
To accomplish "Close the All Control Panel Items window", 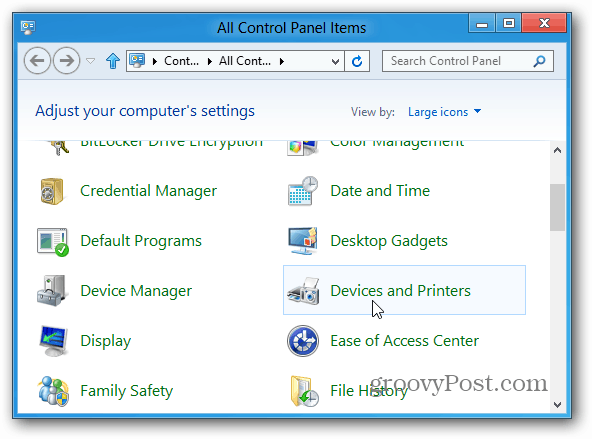I will click(544, 23).
